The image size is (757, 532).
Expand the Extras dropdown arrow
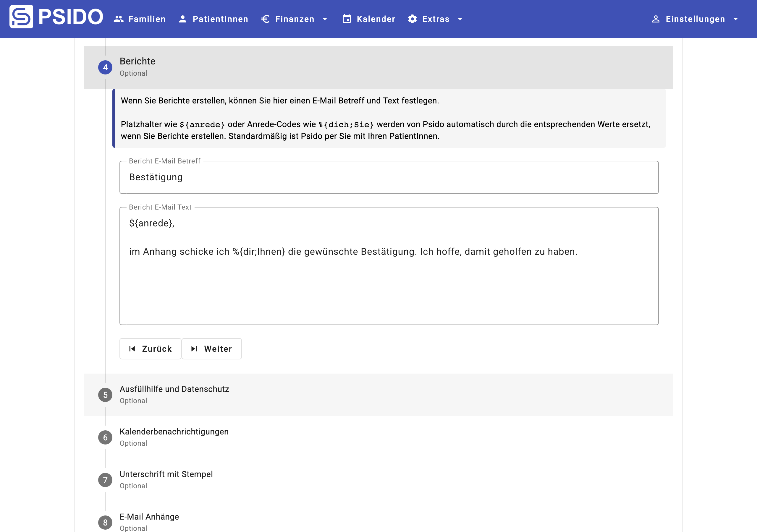pyautogui.click(x=460, y=19)
